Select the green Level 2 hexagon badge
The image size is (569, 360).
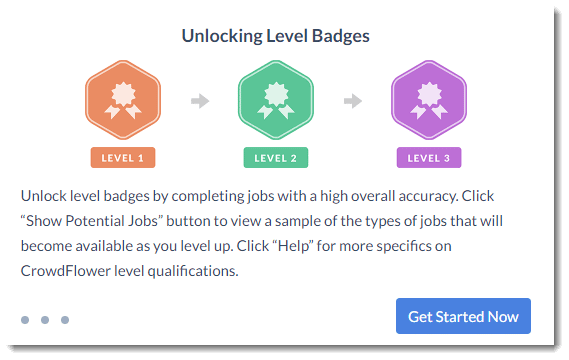[276, 100]
